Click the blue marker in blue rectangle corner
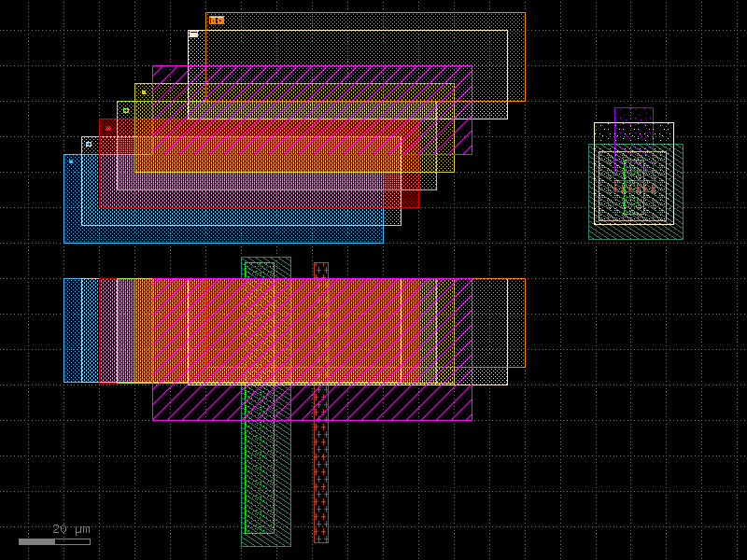747x560 pixels. click(x=71, y=161)
